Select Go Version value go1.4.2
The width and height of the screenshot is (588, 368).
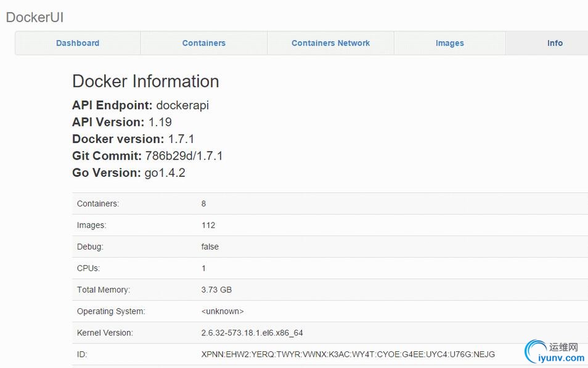tap(165, 173)
